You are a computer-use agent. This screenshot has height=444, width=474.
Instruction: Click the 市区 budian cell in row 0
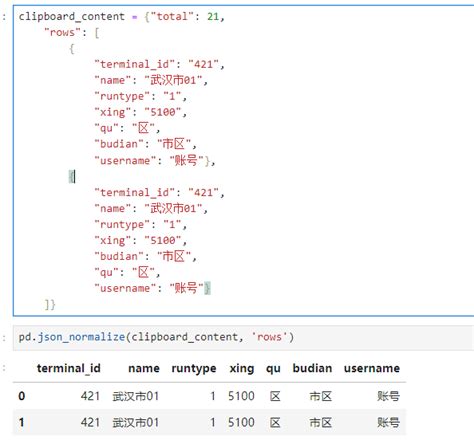(321, 396)
